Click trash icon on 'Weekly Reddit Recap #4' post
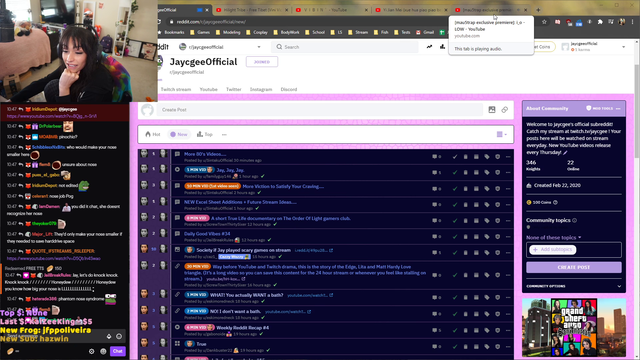The image size is (640, 360). click(465, 330)
